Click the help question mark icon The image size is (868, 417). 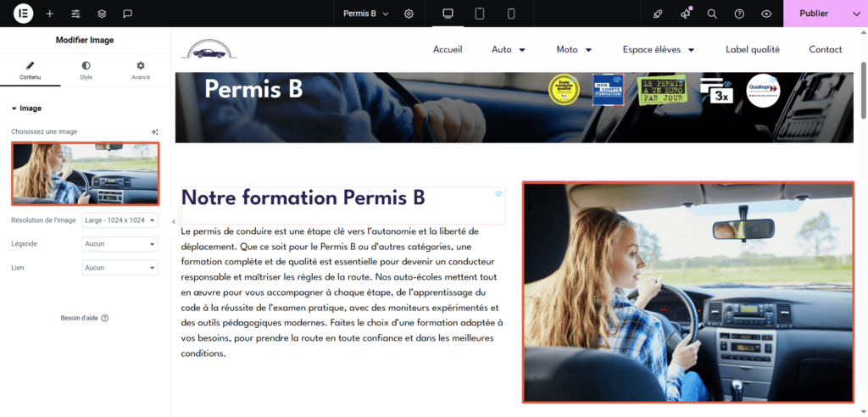pyautogui.click(x=739, y=14)
